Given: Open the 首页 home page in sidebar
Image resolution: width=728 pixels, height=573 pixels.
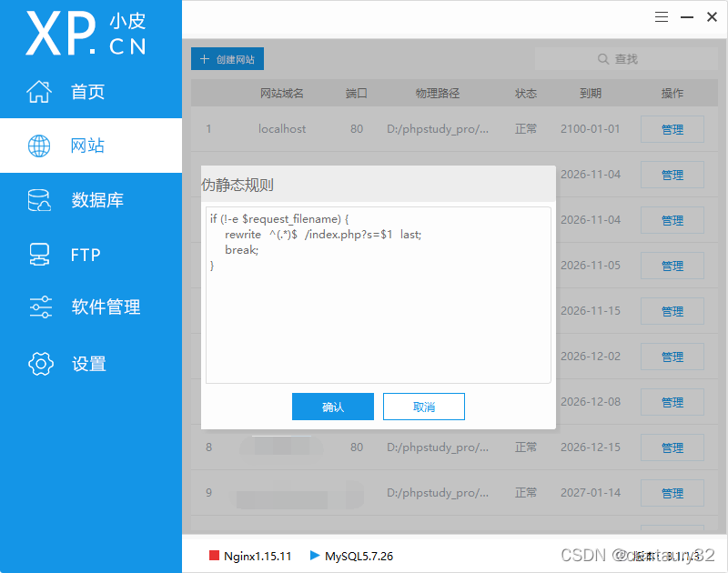Looking at the screenshot, I should click(x=77, y=91).
